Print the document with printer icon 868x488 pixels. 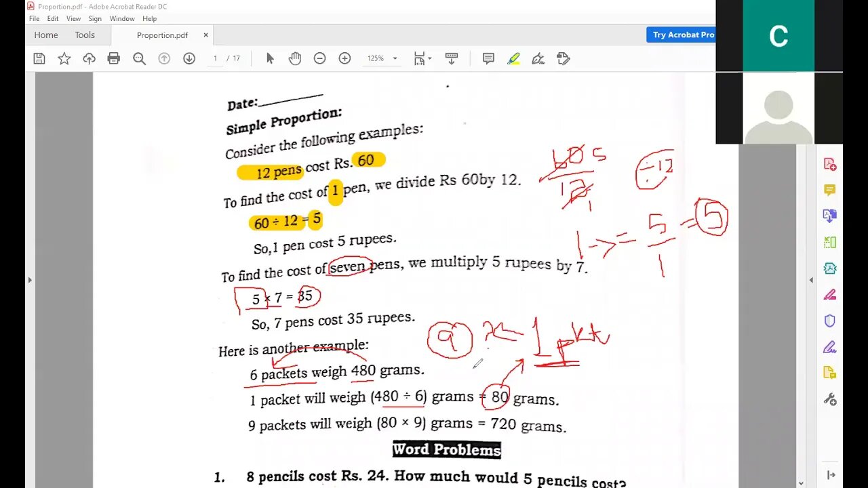point(114,59)
